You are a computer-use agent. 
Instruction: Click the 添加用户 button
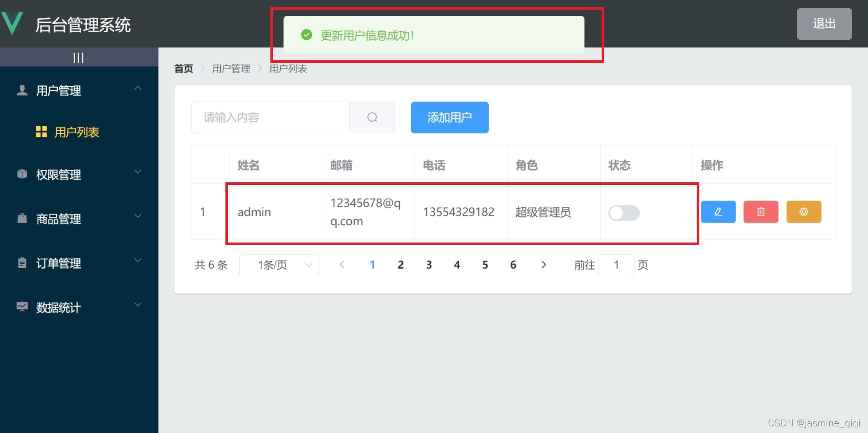(449, 117)
